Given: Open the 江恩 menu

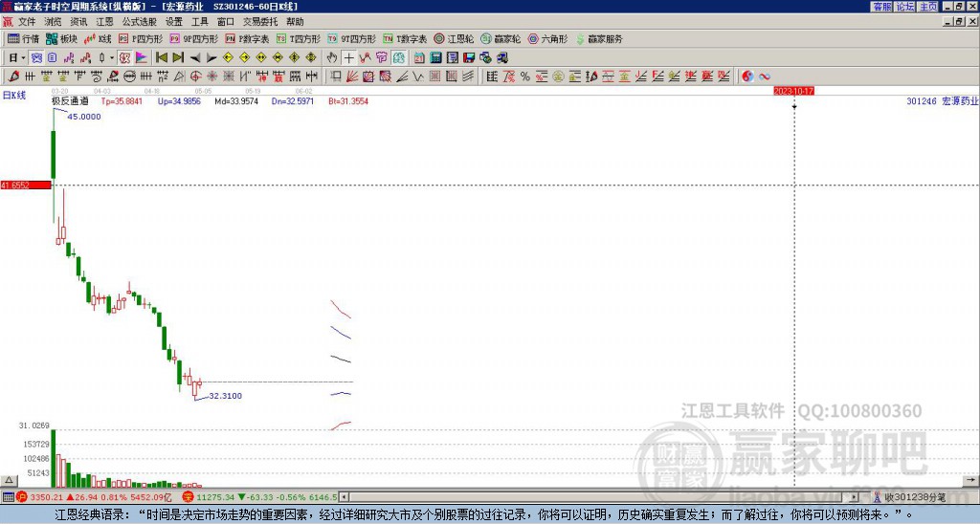Looking at the screenshot, I should coord(104,22).
